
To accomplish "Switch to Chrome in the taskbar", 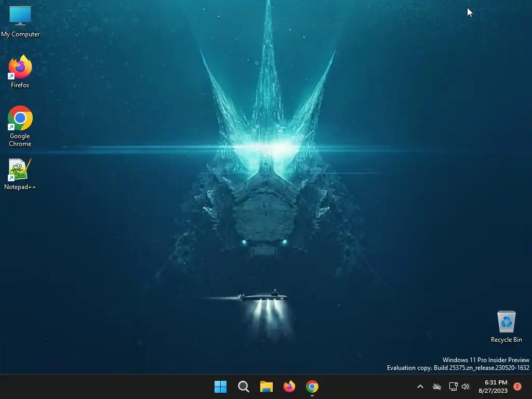I will (x=312, y=387).
